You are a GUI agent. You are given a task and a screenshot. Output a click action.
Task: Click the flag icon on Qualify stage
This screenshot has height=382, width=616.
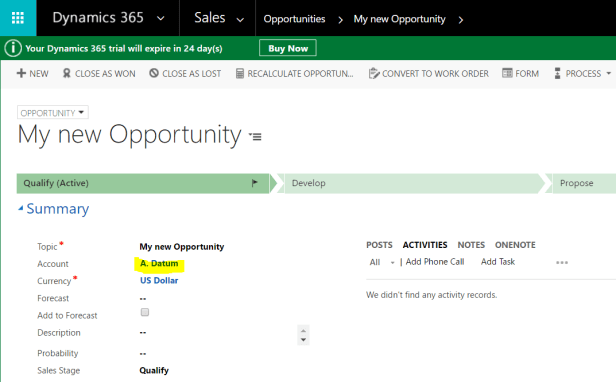[x=255, y=183]
